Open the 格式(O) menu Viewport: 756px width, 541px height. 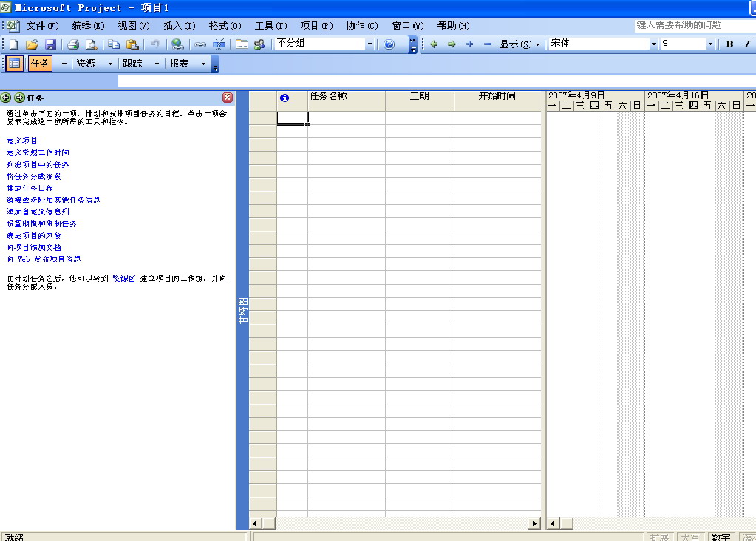(x=225, y=26)
